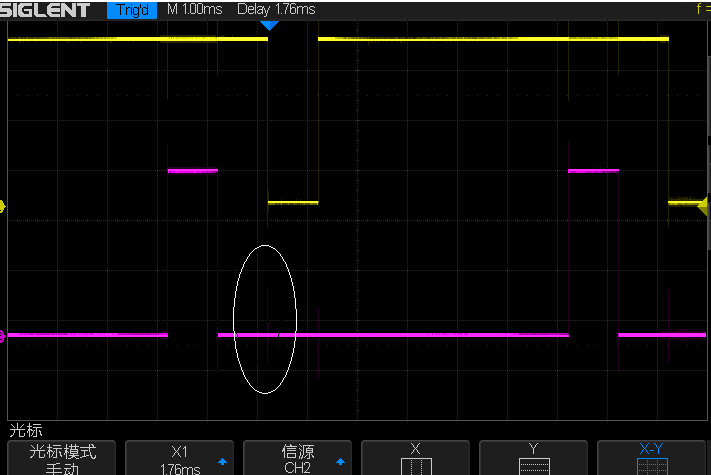The height and width of the screenshot is (475, 711).
Task: Adjust the X1 1.76ms cursor value
Action: [178, 458]
